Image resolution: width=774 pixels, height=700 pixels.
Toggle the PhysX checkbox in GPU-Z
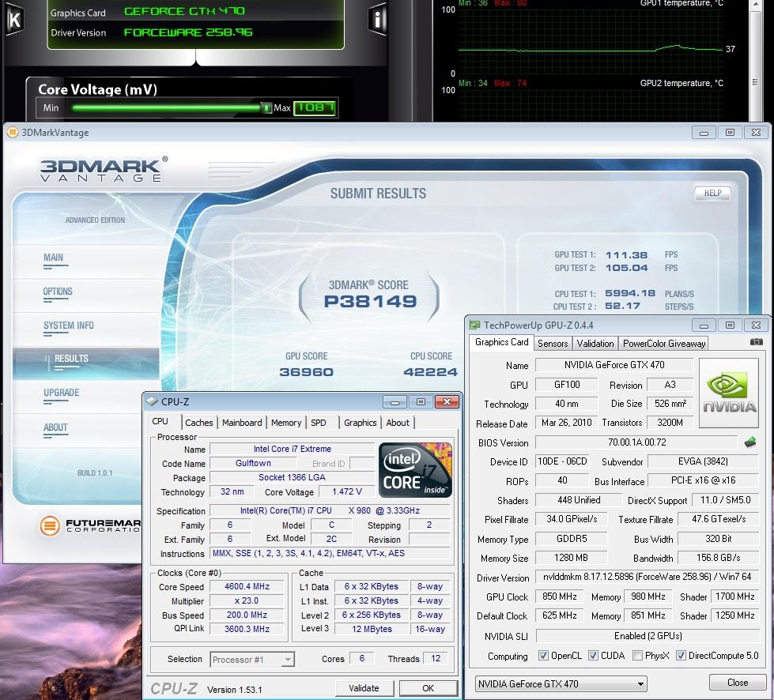click(637, 656)
